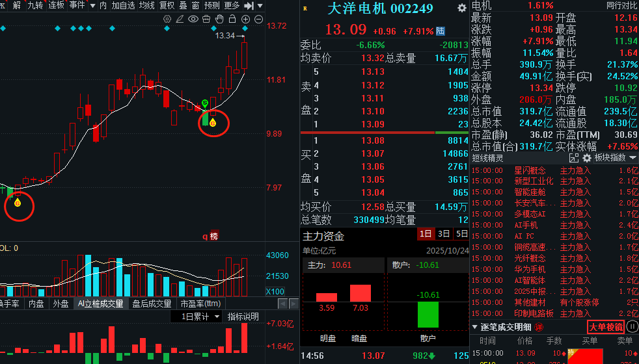
Task: Click the X100 volume scale label
Action: (275, 292)
